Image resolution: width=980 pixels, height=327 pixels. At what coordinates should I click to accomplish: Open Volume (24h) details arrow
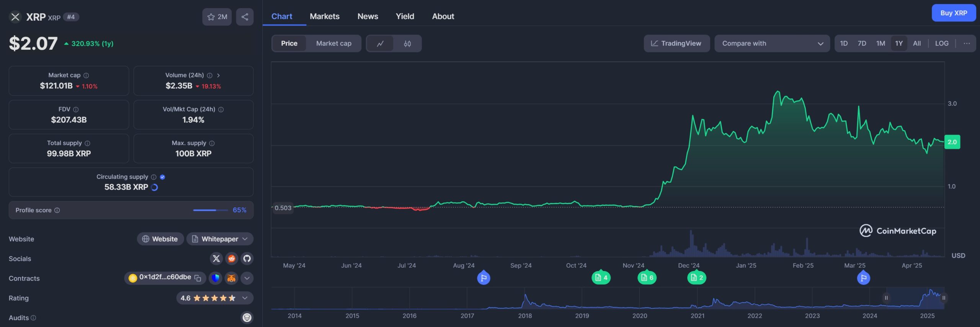point(218,75)
